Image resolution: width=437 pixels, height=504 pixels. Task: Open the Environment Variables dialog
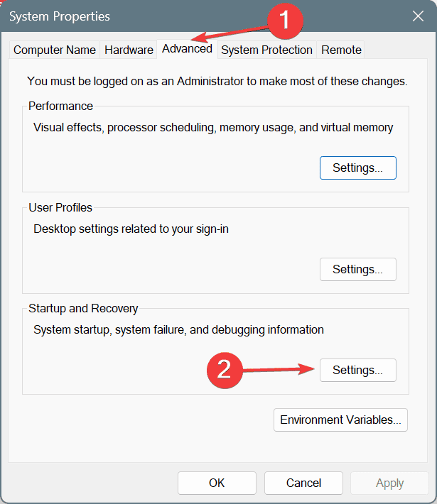[340, 420]
